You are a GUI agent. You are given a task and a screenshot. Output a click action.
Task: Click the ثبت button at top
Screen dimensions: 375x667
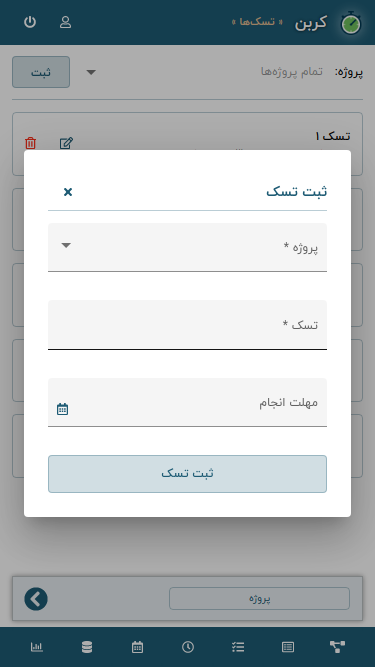pyautogui.click(x=41, y=72)
